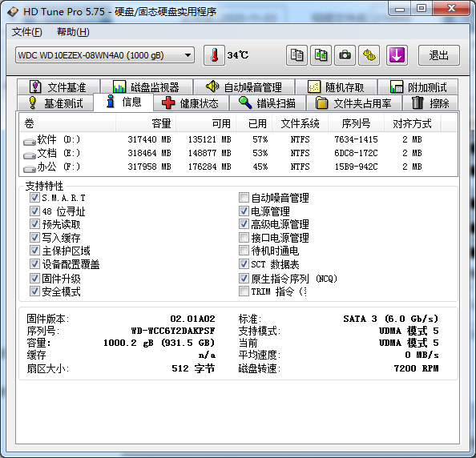
Task: Open the 帮助(H) menu
Action: (x=73, y=32)
